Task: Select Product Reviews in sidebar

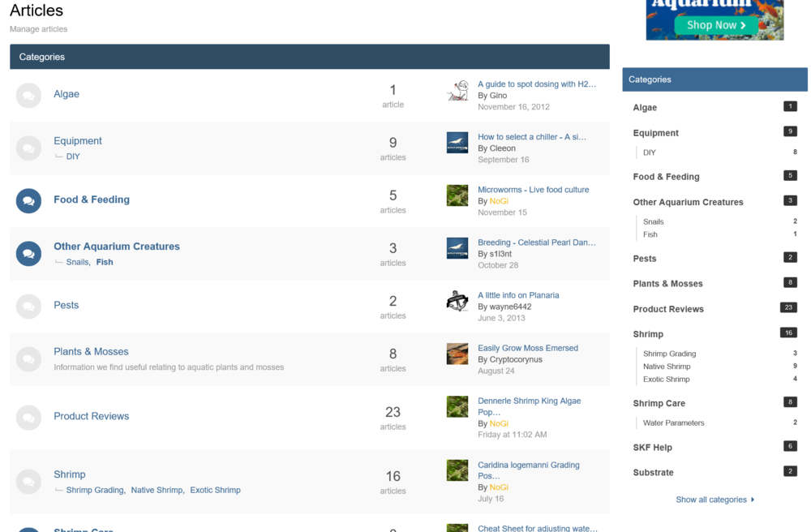Action: (668, 309)
